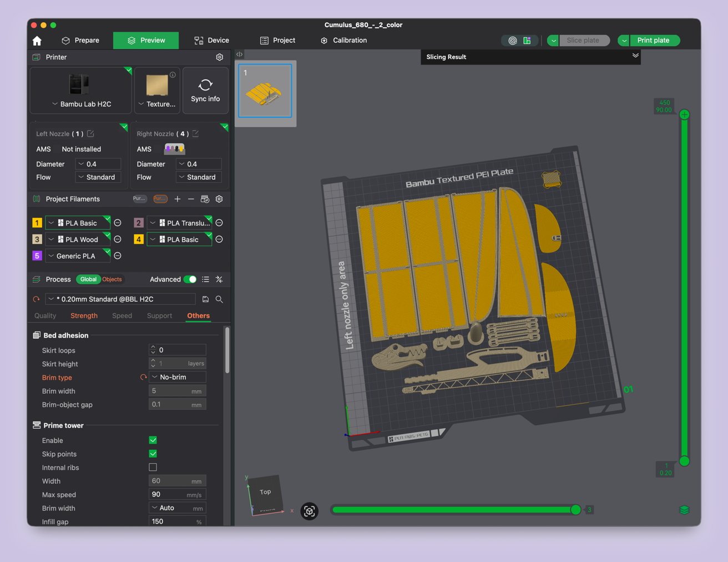The height and width of the screenshot is (562, 728).
Task: Uncheck Prime tower Enable checkbox
Action: pos(153,440)
